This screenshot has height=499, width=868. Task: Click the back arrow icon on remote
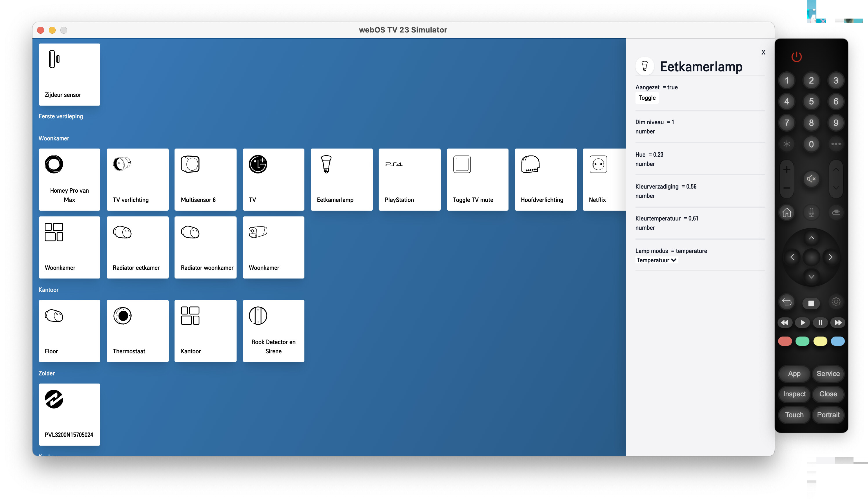pos(787,302)
